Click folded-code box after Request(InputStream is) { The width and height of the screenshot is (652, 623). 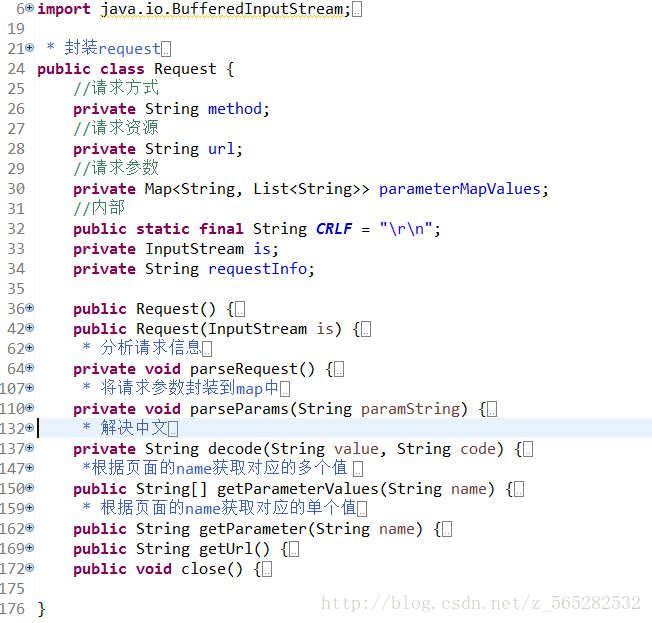tap(366, 329)
